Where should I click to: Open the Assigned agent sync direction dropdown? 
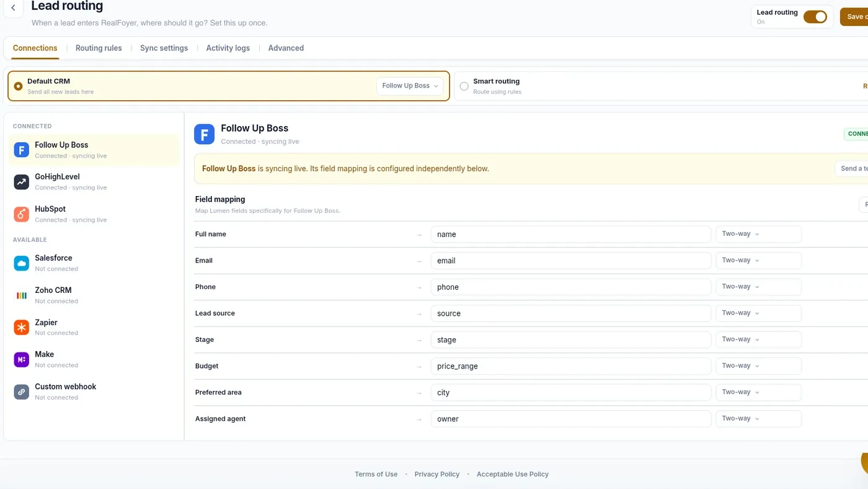pyautogui.click(x=758, y=419)
